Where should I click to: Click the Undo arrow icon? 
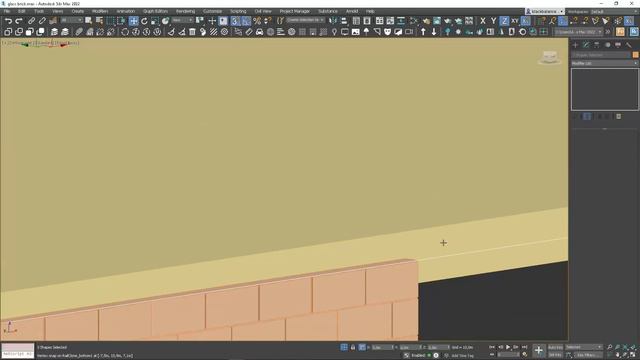(8, 21)
